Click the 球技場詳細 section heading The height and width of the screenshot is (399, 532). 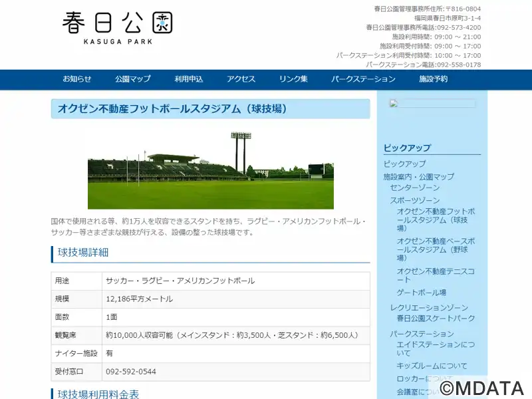pyautogui.click(x=83, y=253)
